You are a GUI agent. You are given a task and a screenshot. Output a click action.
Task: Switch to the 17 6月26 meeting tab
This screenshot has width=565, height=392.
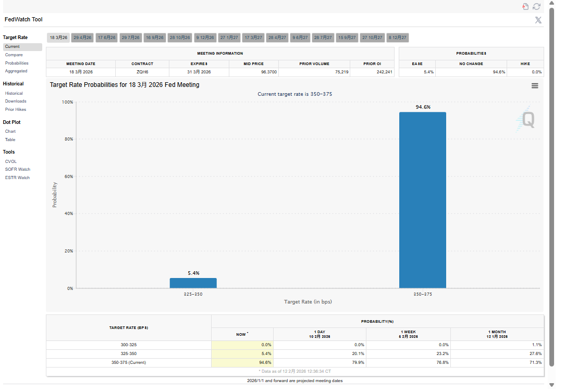point(107,37)
